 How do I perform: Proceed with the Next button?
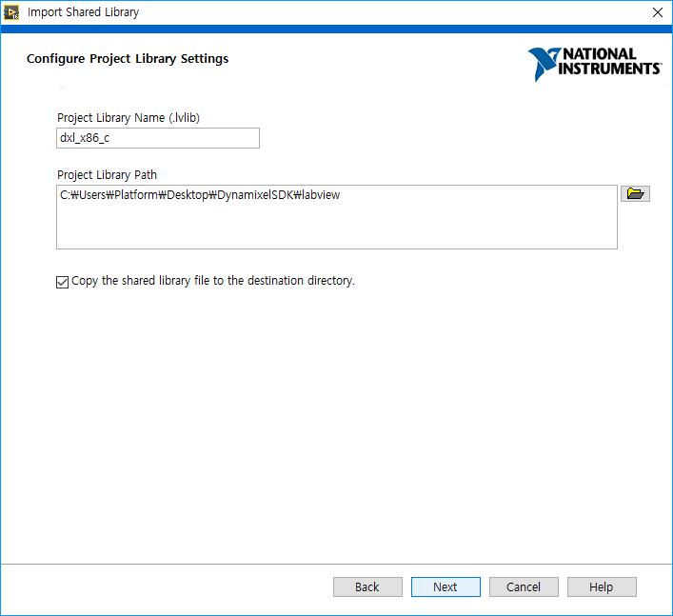pyautogui.click(x=445, y=586)
